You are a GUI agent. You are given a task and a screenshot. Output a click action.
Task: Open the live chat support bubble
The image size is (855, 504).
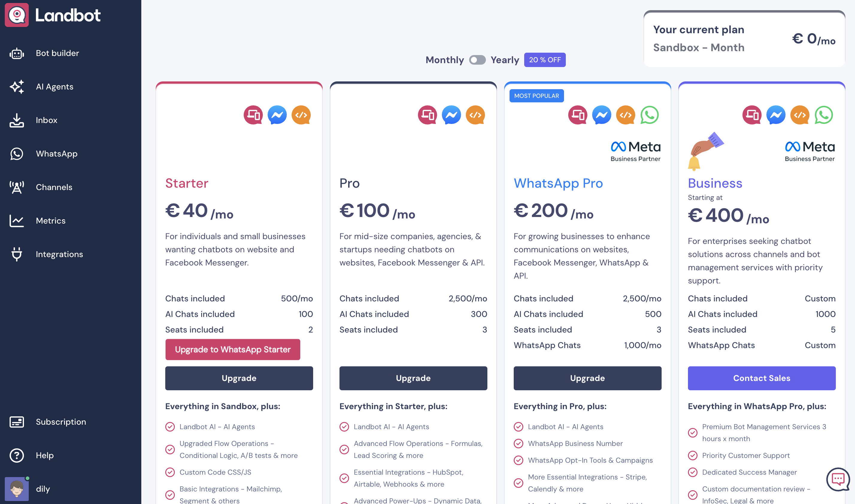pyautogui.click(x=838, y=479)
